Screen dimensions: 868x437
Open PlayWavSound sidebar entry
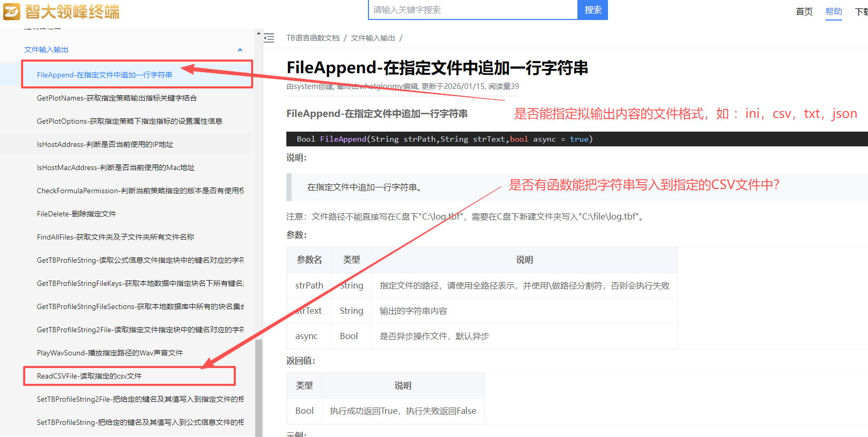[109, 353]
